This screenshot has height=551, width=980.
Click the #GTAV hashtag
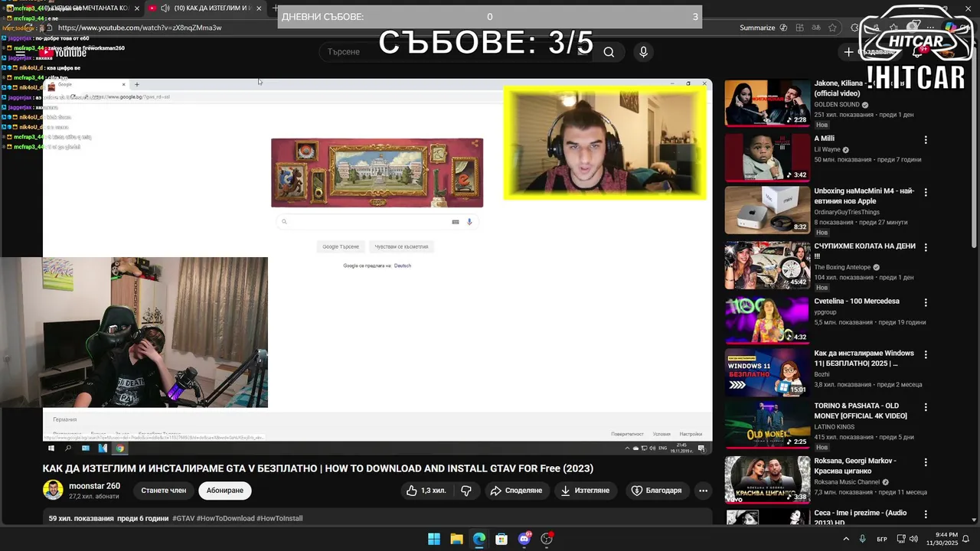(183, 518)
